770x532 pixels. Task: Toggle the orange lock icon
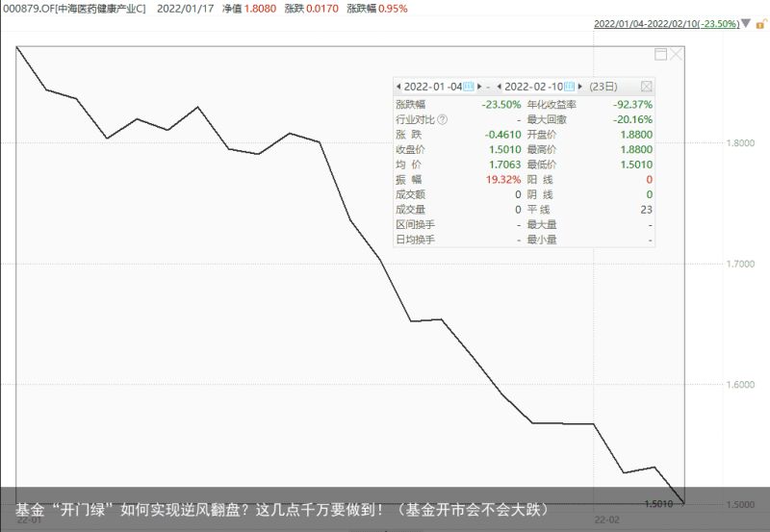(761, 23)
